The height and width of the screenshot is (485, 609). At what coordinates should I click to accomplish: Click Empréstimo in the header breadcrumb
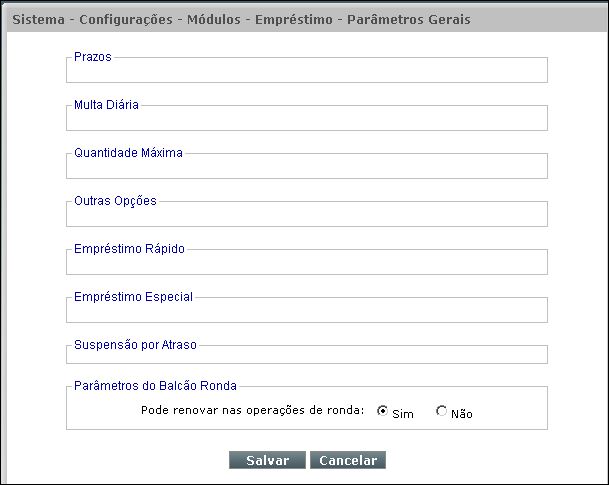click(294, 19)
